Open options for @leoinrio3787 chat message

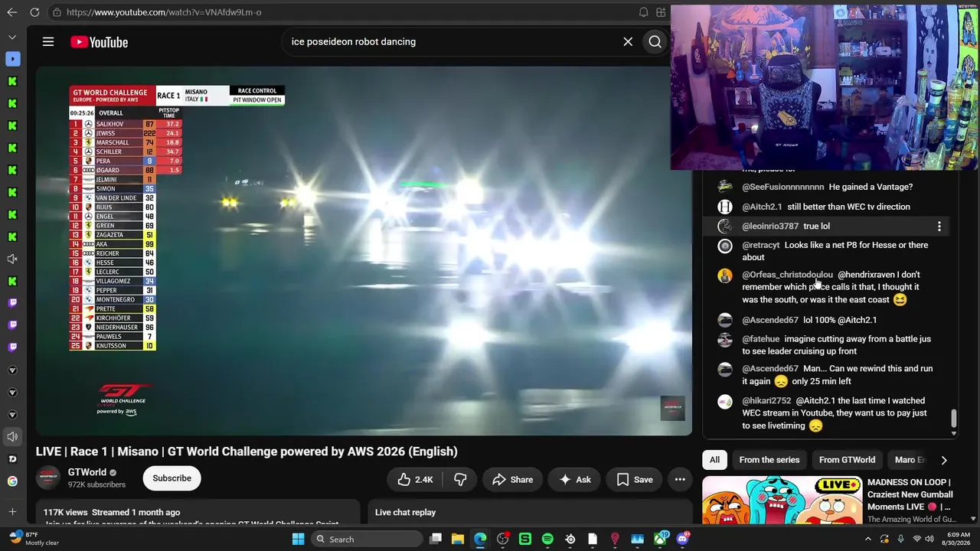coord(939,227)
